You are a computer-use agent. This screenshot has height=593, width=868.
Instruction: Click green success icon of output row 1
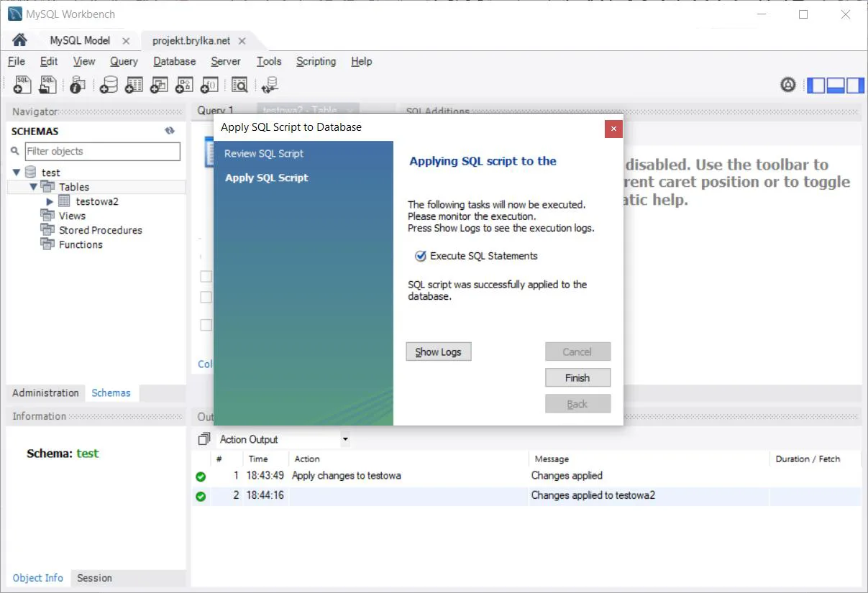point(201,477)
